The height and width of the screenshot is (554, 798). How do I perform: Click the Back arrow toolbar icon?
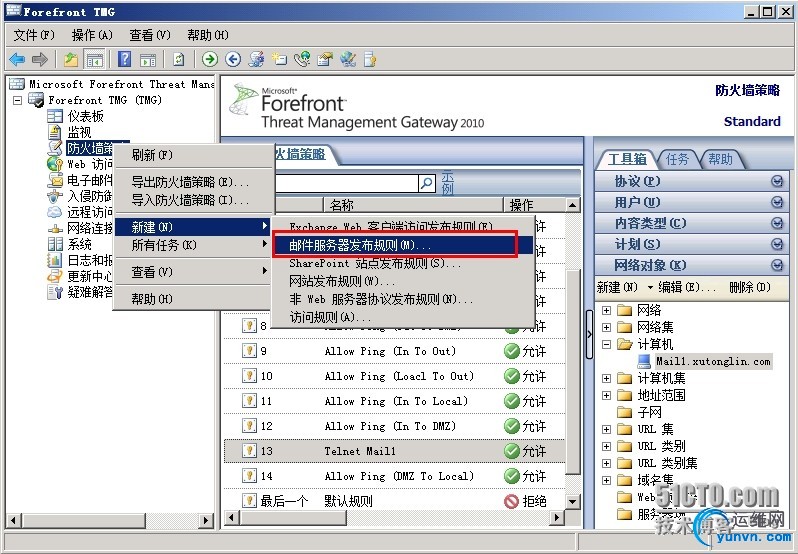tap(17, 60)
